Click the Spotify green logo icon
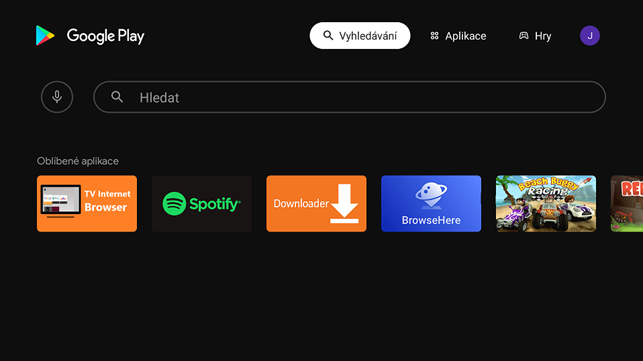The width and height of the screenshot is (643, 361). [174, 204]
